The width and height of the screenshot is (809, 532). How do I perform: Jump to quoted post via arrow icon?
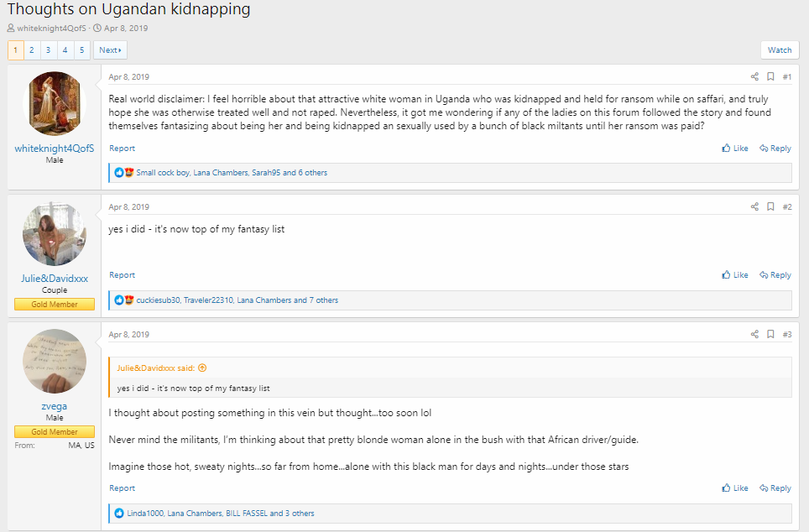pyautogui.click(x=202, y=368)
